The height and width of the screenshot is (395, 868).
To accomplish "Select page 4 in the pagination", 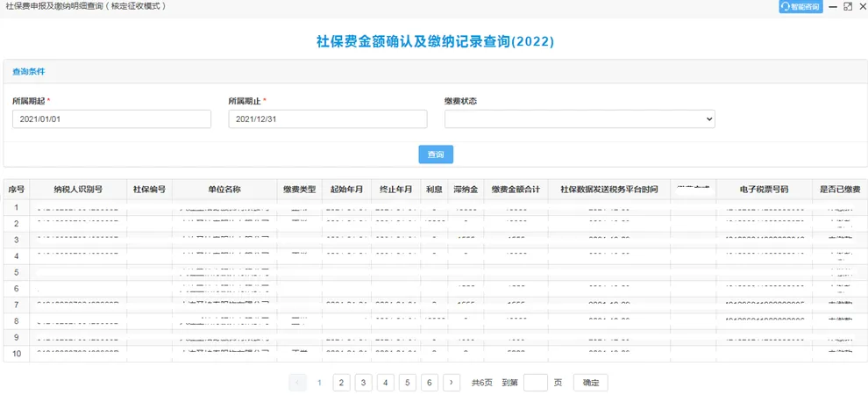I will click(x=385, y=383).
